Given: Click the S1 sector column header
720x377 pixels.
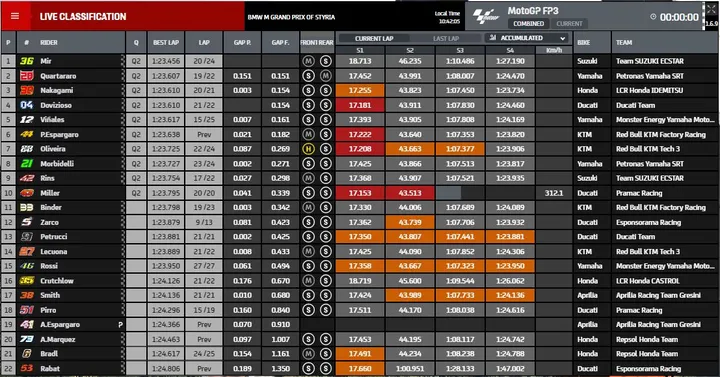Looking at the screenshot, I should [x=360, y=50].
